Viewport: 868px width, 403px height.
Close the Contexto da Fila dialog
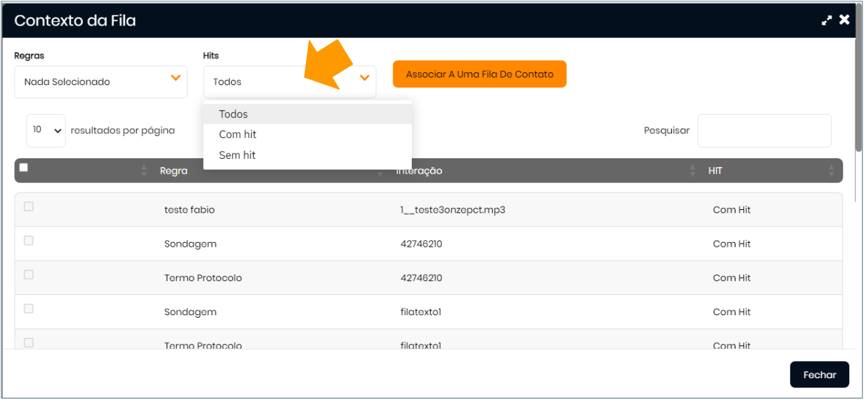point(845,20)
